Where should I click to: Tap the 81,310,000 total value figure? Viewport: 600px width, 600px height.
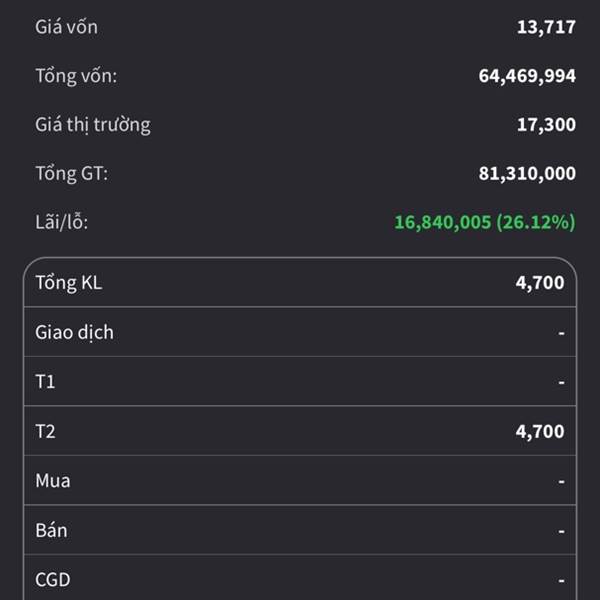[527, 173]
